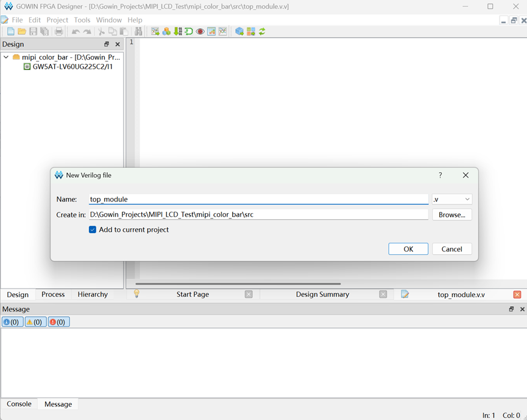This screenshot has height=420, width=527.
Task: Click the Undo arrow icon
Action: [76, 32]
